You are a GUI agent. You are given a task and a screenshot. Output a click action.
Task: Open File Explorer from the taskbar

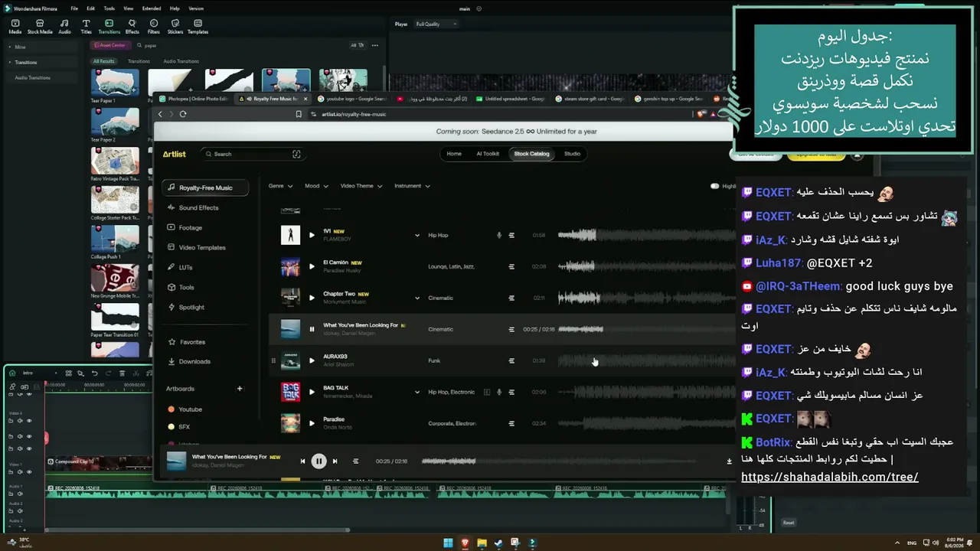[x=482, y=543]
